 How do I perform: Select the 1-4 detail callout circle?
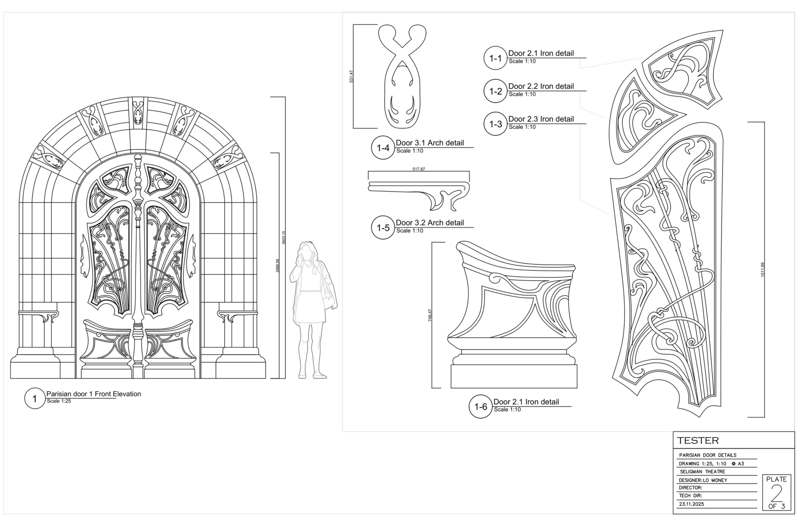click(x=383, y=147)
